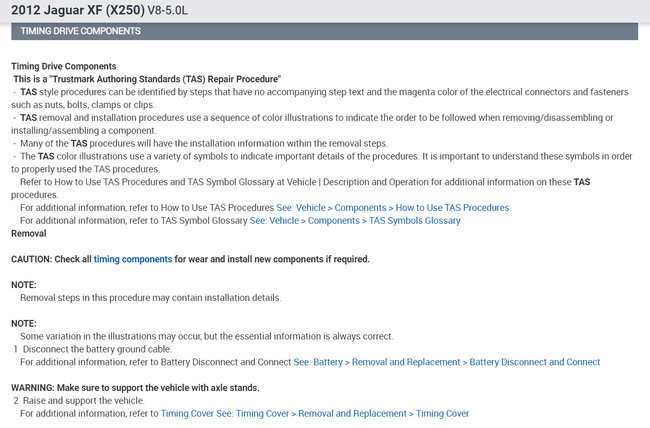Follow the blue 'timing components' link
Screen dimensions: 650x428
tap(133, 259)
